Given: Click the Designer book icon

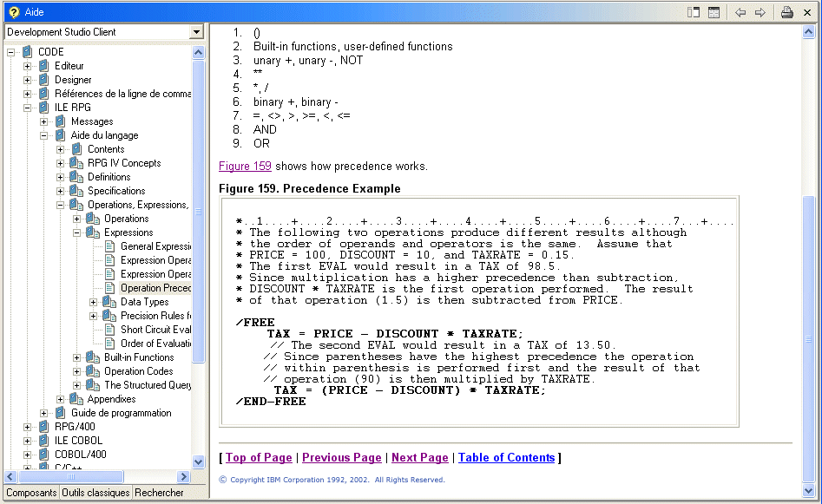Looking at the screenshot, I should pyautogui.click(x=43, y=80).
